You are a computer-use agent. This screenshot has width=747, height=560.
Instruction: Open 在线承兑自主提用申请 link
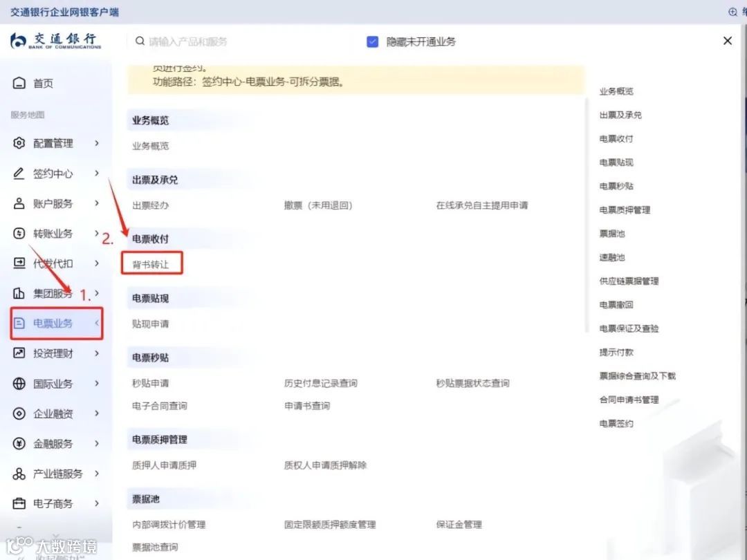pyautogui.click(x=481, y=205)
